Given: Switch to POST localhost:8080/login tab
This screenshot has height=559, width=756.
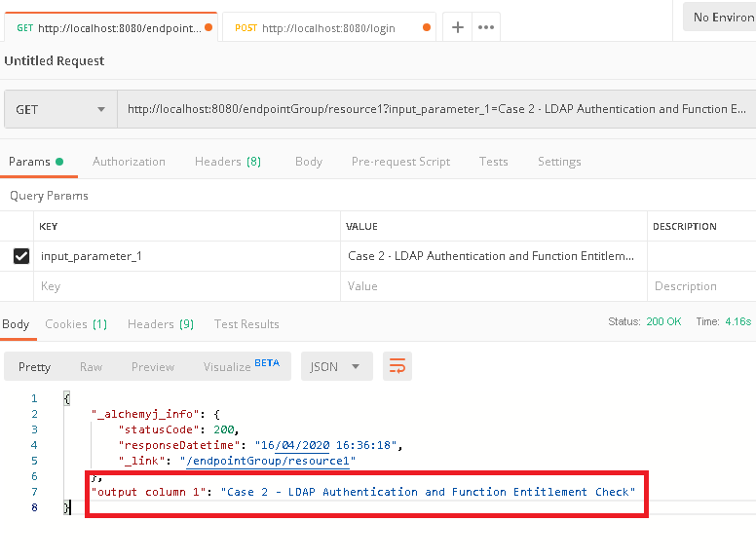Looking at the screenshot, I should [x=329, y=27].
